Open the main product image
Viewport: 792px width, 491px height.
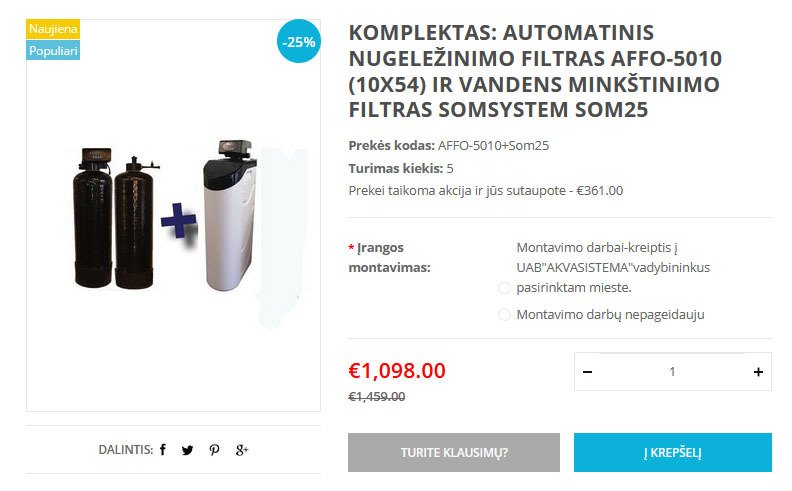pos(173,217)
